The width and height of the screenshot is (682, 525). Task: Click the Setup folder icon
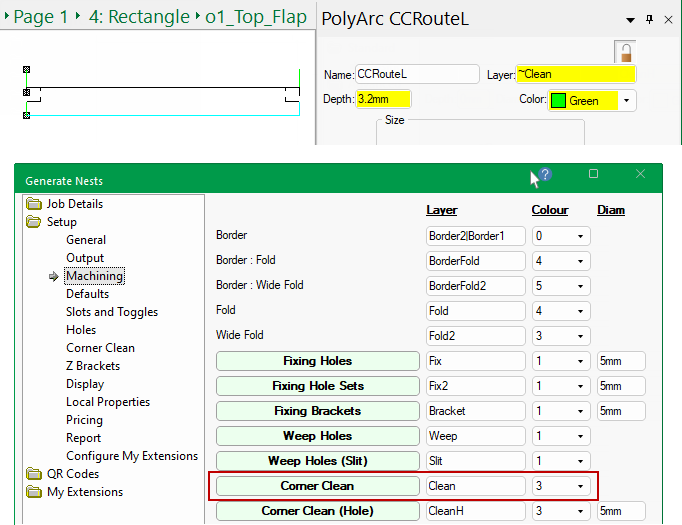[36, 222]
